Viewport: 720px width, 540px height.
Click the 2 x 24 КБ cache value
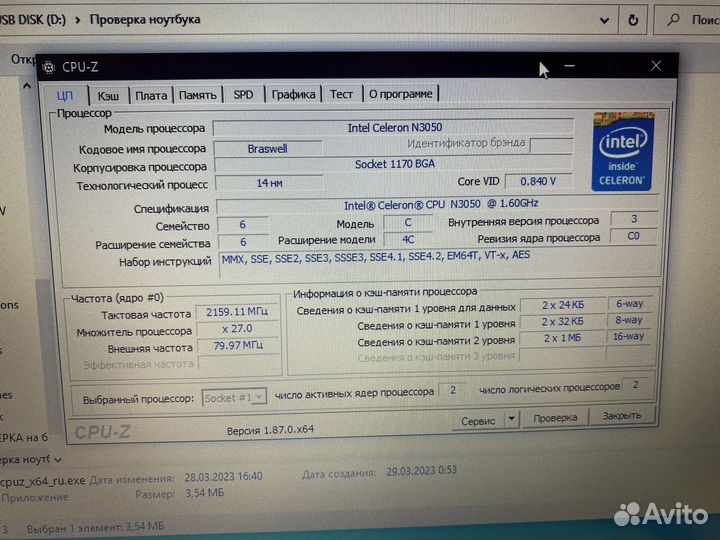click(562, 305)
